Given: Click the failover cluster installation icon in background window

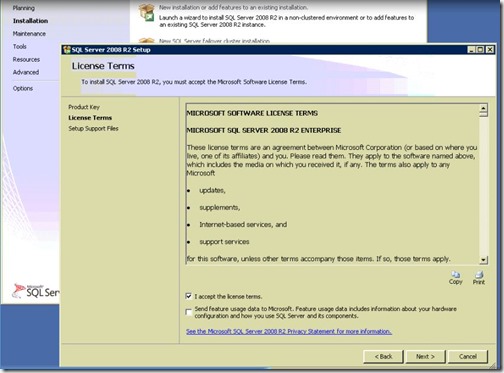Looking at the screenshot, I should (x=147, y=41).
